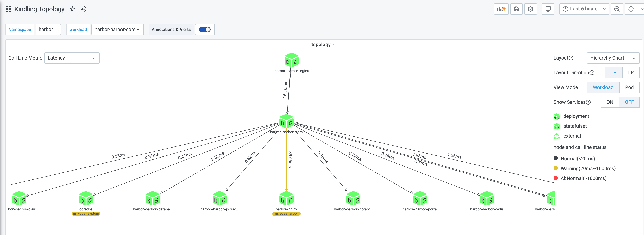Select the coredns node
Viewport: 644px width, 235px height.
86,198
